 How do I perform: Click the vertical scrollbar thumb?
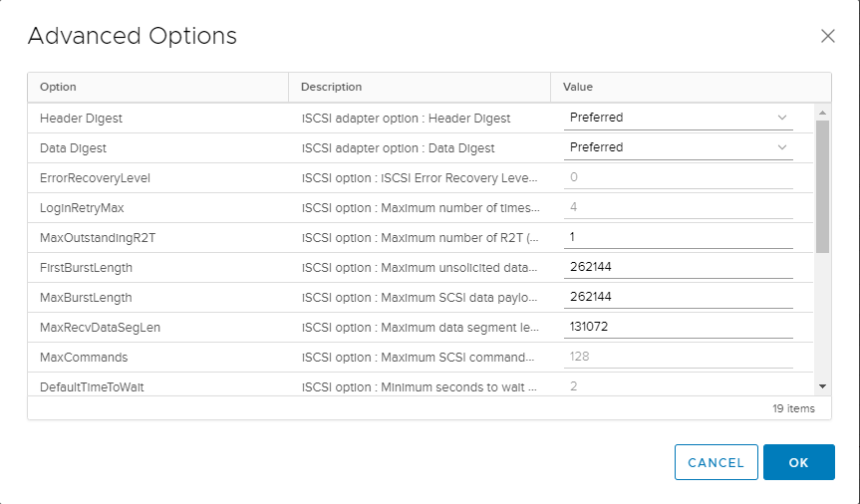pyautogui.click(x=822, y=186)
